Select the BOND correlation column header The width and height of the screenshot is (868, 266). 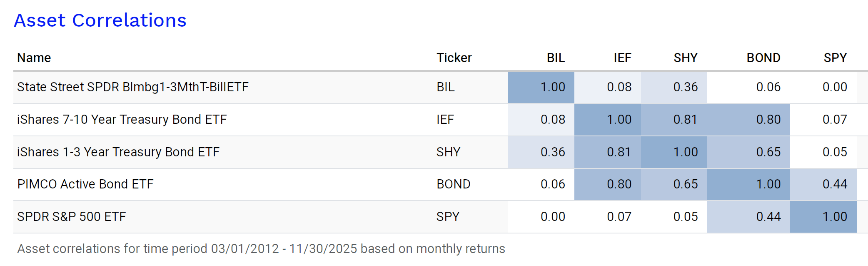763,58
